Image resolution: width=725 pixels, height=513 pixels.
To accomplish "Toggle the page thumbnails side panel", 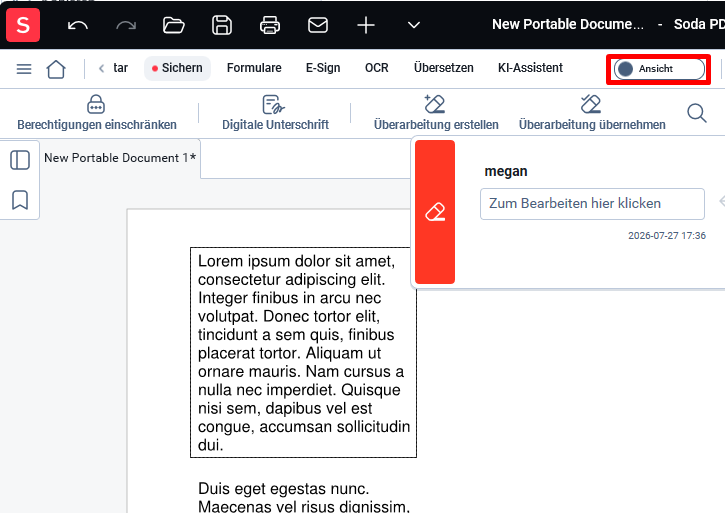I will (x=20, y=160).
